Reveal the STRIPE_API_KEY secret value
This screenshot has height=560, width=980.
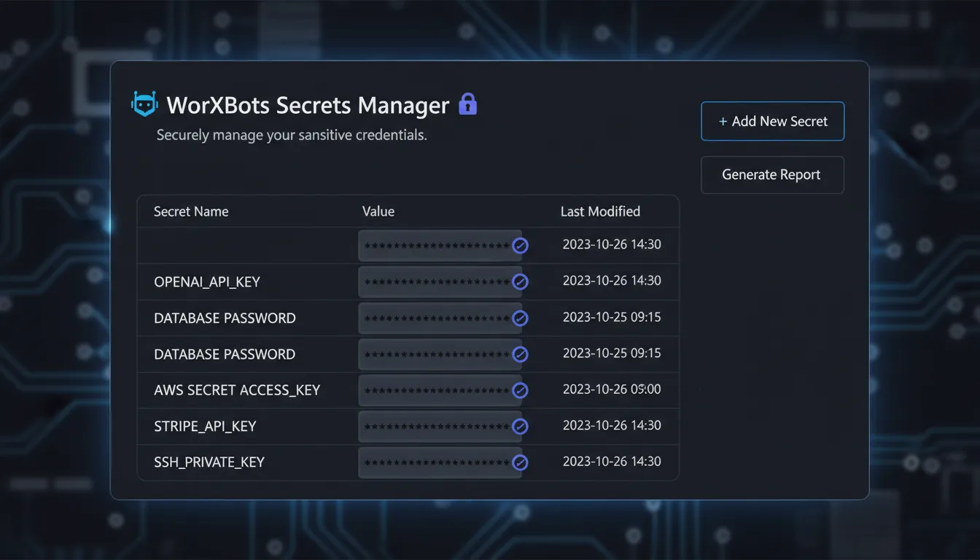point(520,426)
